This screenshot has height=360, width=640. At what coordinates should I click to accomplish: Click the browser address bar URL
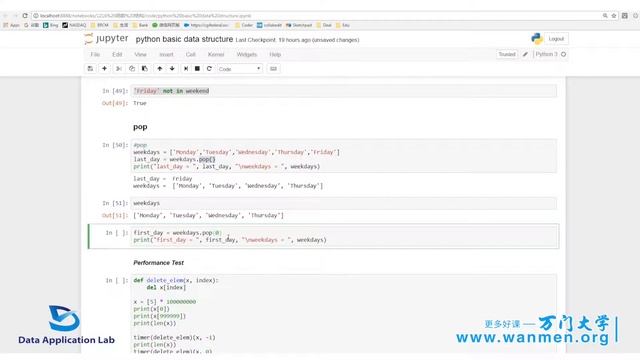tap(145, 16)
